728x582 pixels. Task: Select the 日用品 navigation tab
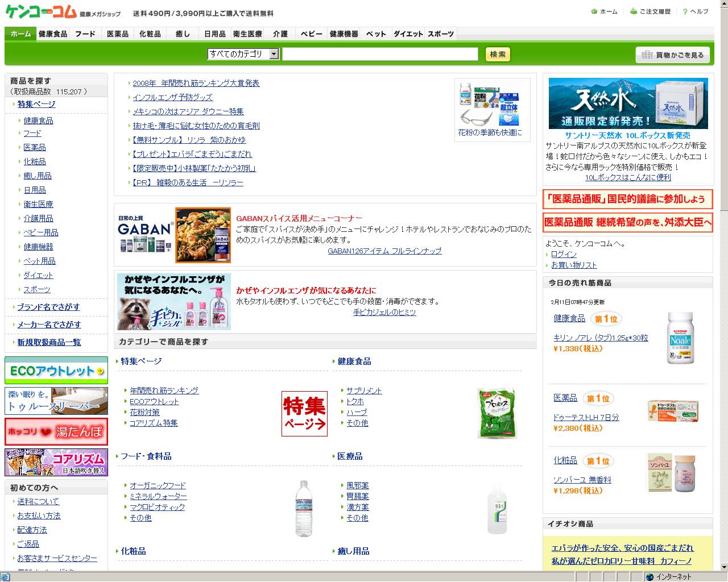point(215,34)
